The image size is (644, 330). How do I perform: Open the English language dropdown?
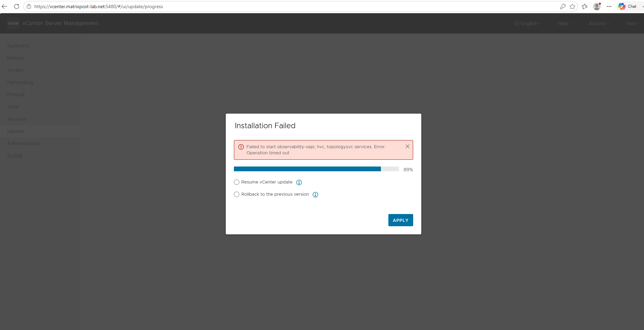coord(528,23)
